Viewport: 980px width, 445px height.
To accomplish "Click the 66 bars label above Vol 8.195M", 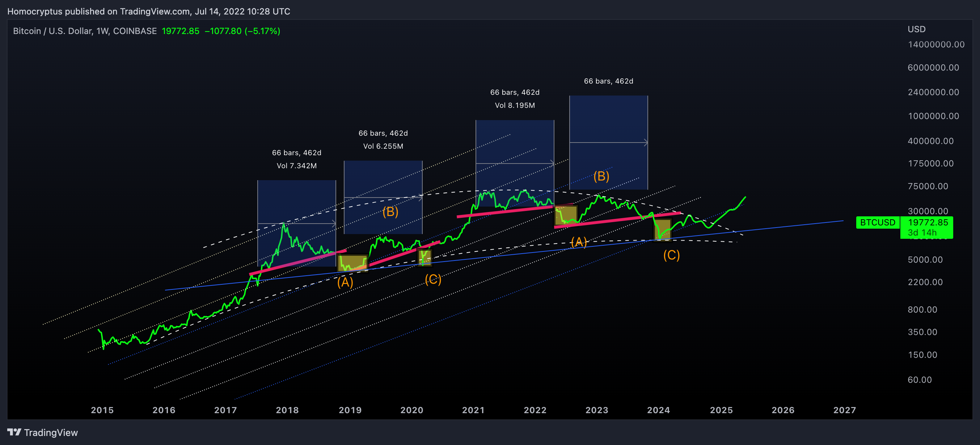I will pos(515,92).
